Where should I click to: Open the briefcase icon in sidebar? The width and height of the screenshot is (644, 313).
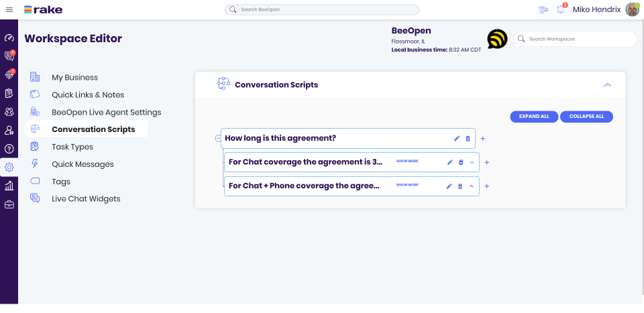9,204
